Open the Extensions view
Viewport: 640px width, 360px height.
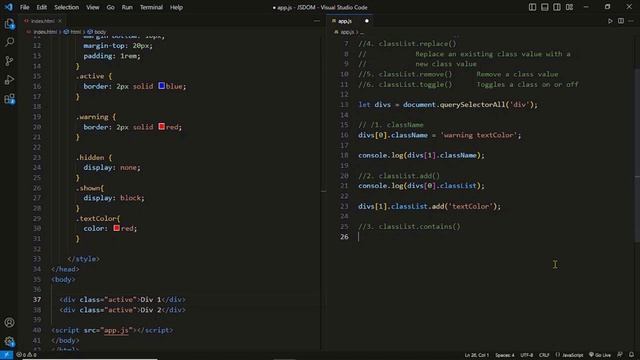pyautogui.click(x=9, y=98)
